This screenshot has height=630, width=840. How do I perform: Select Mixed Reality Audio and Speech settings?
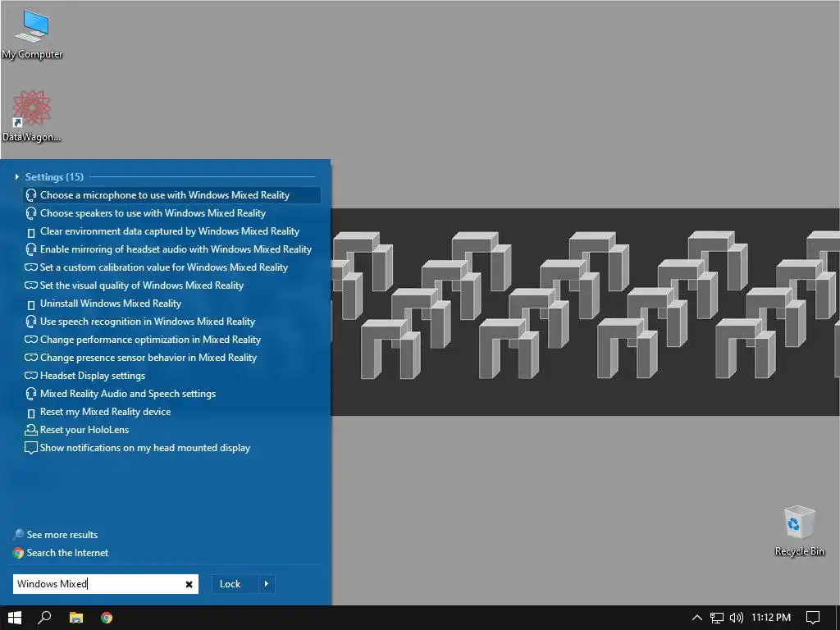[x=172, y=394]
